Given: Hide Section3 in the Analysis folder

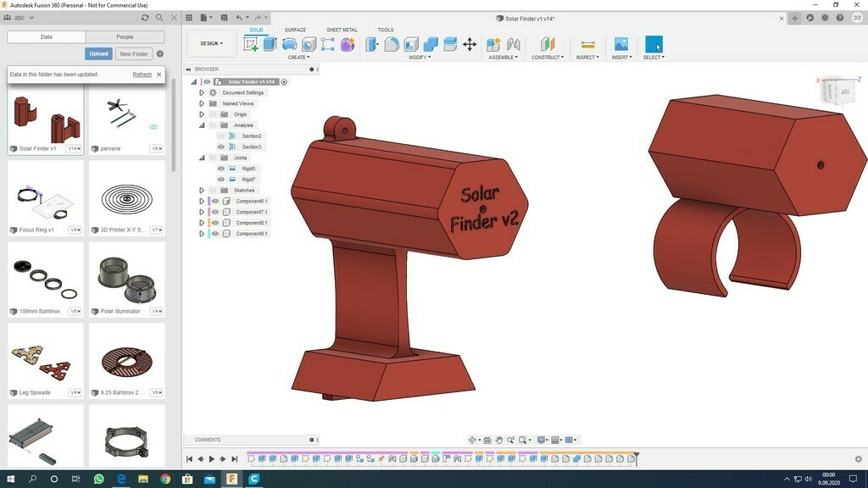Looking at the screenshot, I should click(221, 147).
